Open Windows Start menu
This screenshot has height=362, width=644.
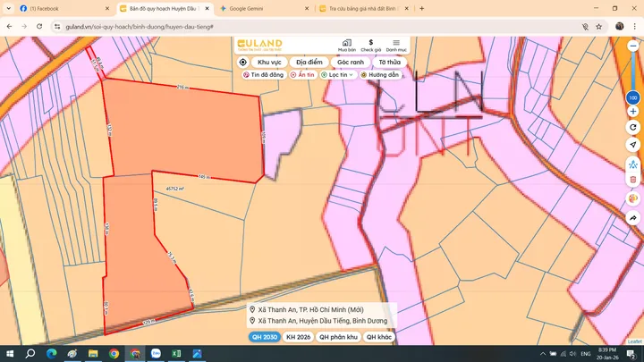click(x=10, y=353)
